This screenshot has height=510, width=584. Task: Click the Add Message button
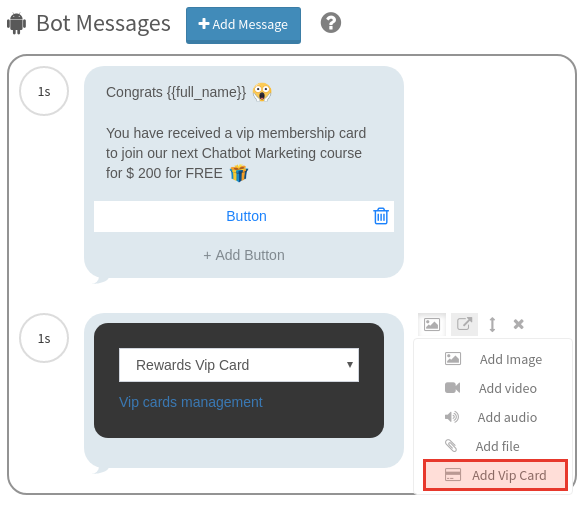tap(243, 25)
